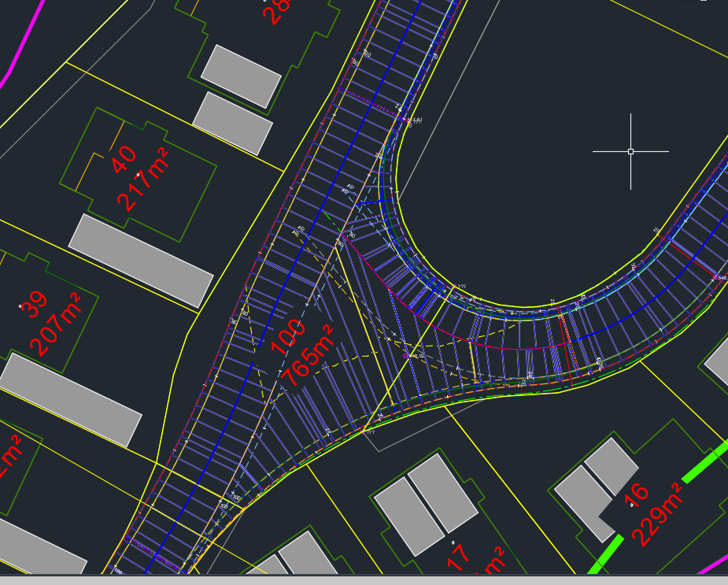Click the horizontal scrollbar at the bottom
The height and width of the screenshot is (585, 728).
(362, 579)
